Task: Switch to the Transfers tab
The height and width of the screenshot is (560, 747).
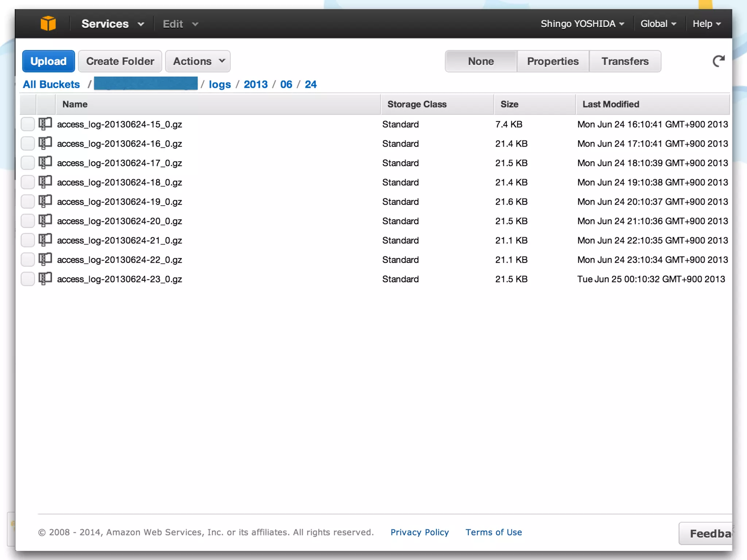Action: [625, 61]
